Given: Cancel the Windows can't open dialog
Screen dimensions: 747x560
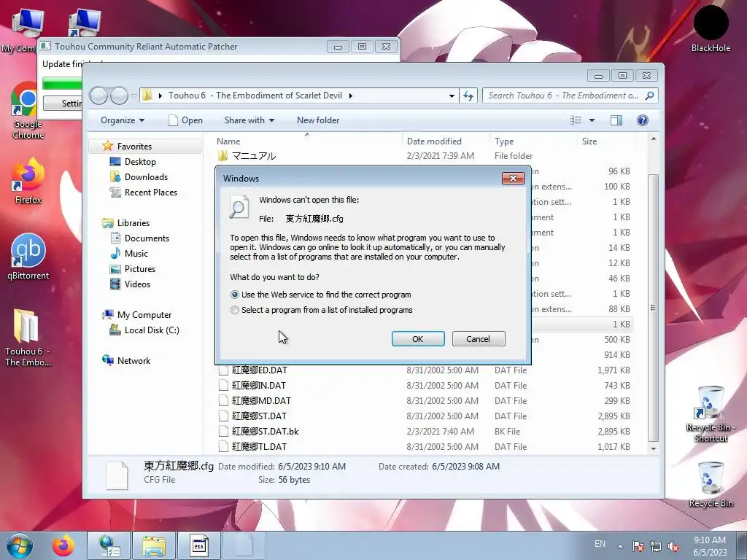Looking at the screenshot, I should coord(479,338).
